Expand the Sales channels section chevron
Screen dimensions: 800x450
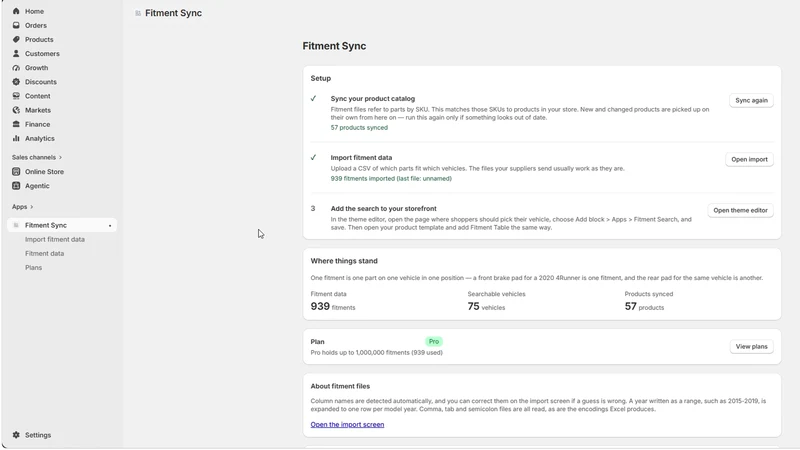(60, 157)
